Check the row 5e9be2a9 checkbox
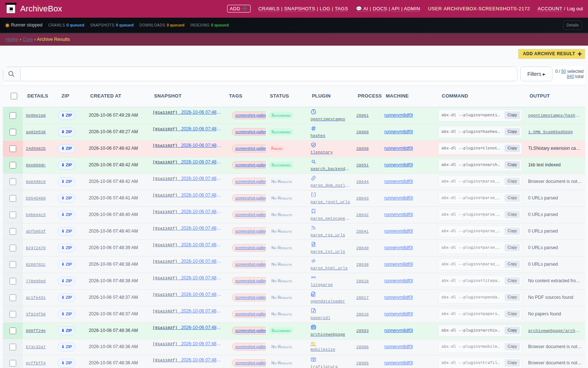Image resolution: width=588 pixels, height=368 pixels. click(13, 116)
